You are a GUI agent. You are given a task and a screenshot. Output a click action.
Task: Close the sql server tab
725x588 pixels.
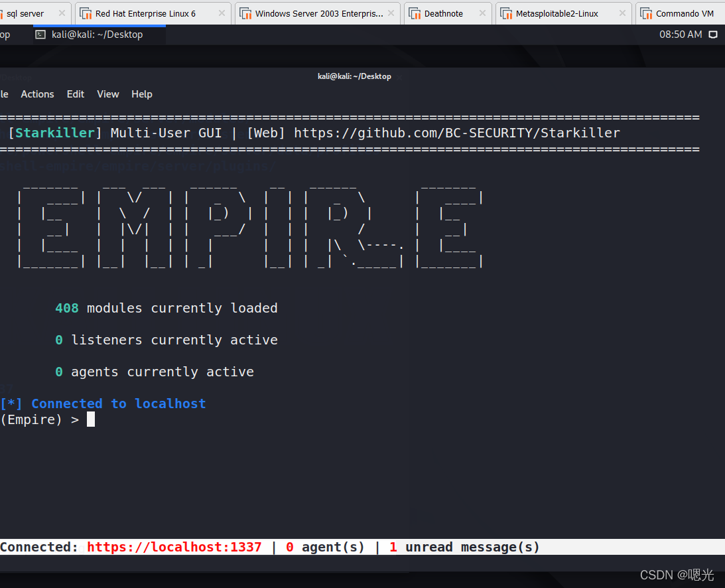click(x=62, y=13)
